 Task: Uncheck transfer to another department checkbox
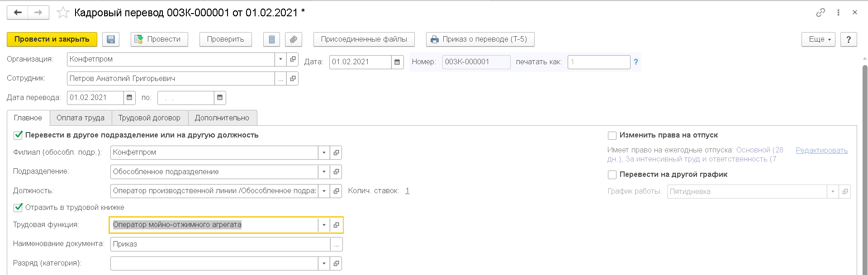coord(18,135)
